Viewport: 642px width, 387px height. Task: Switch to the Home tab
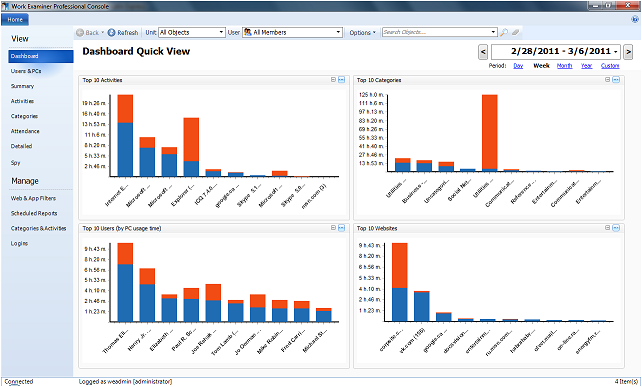pyautogui.click(x=15, y=20)
